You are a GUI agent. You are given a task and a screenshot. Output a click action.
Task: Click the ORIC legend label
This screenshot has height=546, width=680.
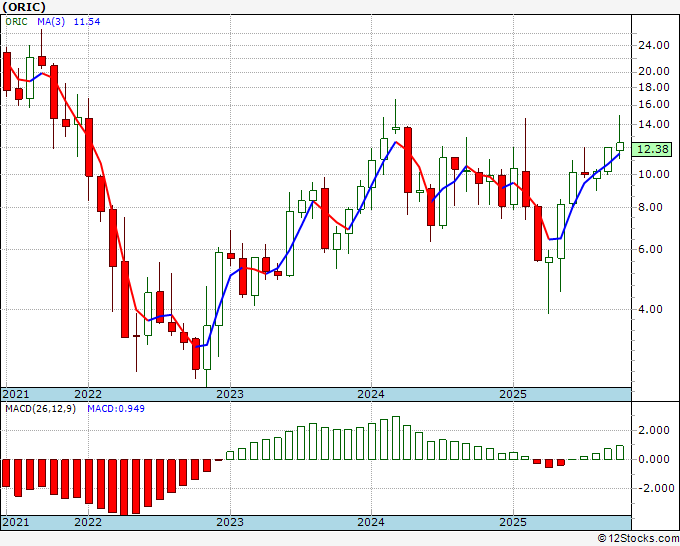pos(16,21)
